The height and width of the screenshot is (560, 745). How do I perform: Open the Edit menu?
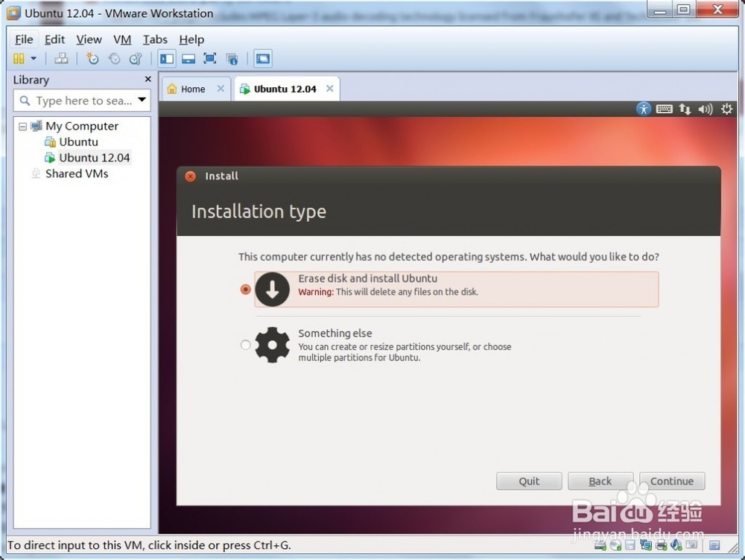pos(54,39)
